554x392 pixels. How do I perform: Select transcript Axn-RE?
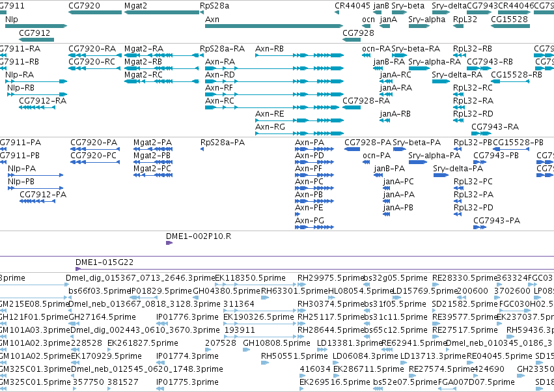coord(270,114)
